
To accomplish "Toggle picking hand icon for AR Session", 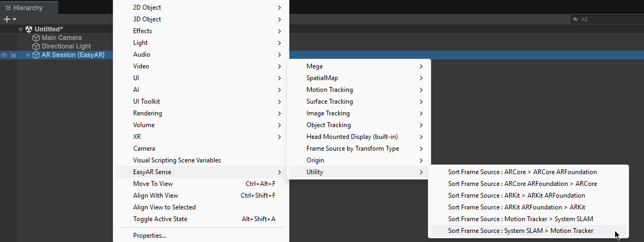I will pyautogui.click(x=13, y=55).
